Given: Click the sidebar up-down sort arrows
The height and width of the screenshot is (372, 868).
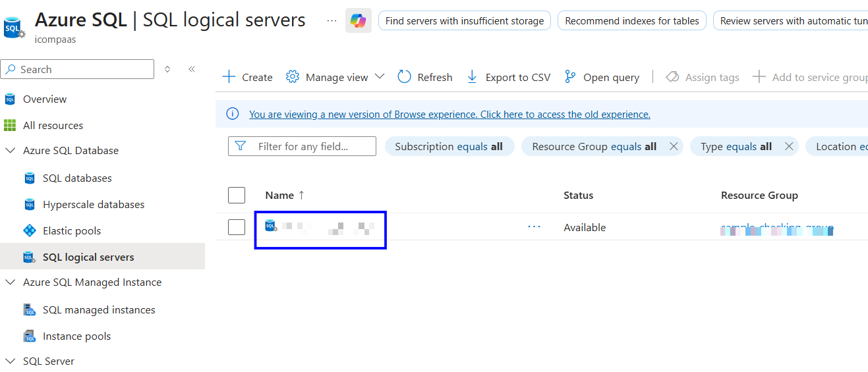Looking at the screenshot, I should point(167,69).
